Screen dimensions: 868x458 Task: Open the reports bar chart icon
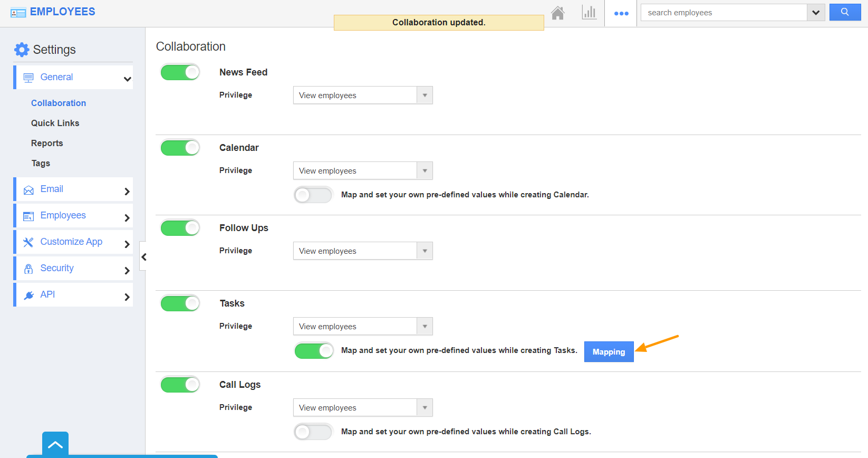[x=589, y=13]
